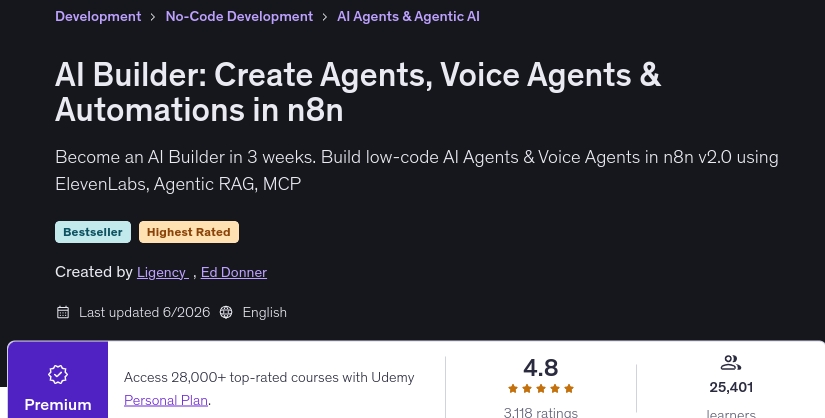Click the chevron after the Development breadcrumb
Screen dimensions: 825x418
pos(153,17)
